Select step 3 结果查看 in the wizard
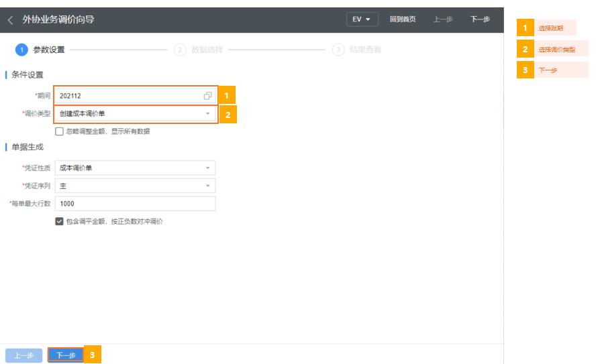The height and width of the screenshot is (364, 600). pyautogui.click(x=356, y=50)
